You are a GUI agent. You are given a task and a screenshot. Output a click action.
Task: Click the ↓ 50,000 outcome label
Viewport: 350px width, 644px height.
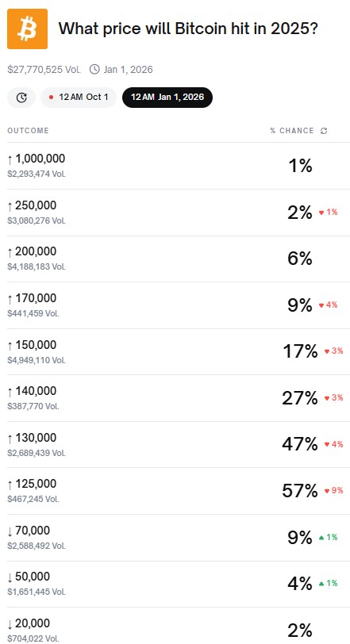29,577
